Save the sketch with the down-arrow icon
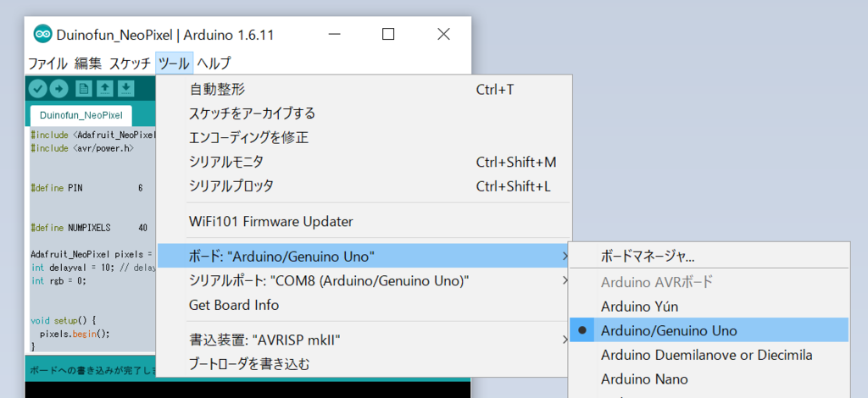This screenshot has height=398, width=868. [126, 88]
